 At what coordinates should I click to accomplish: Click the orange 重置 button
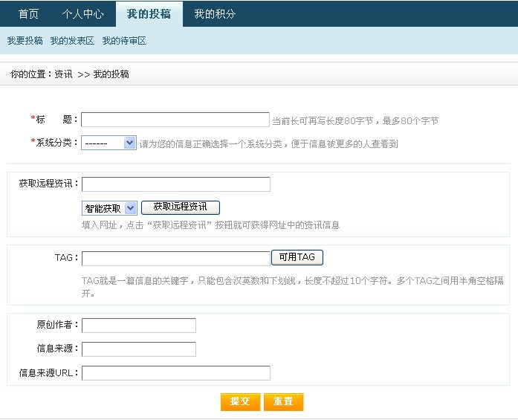[283, 401]
